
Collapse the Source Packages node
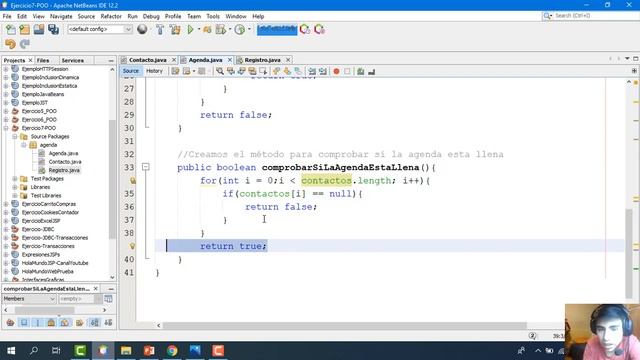click(x=15, y=136)
